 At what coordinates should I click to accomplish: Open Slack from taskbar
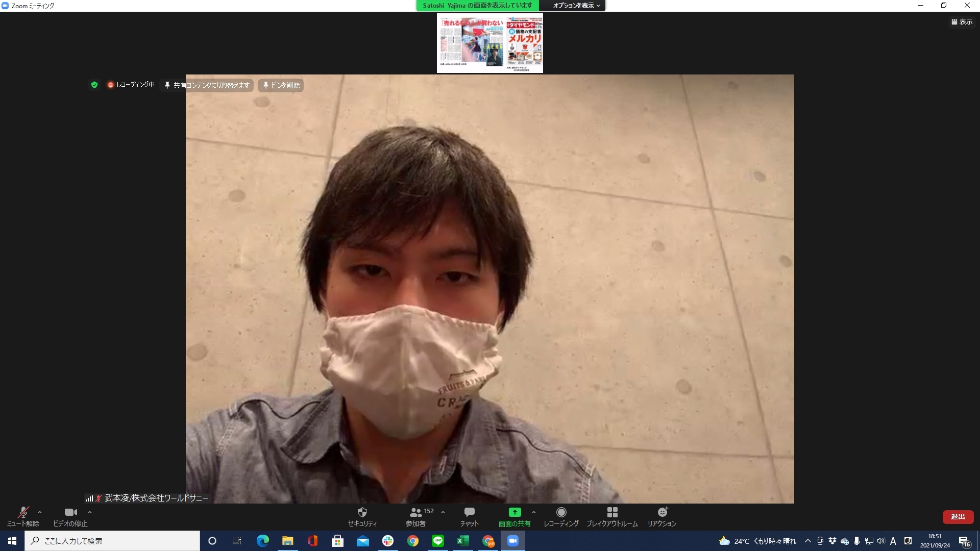pos(387,541)
